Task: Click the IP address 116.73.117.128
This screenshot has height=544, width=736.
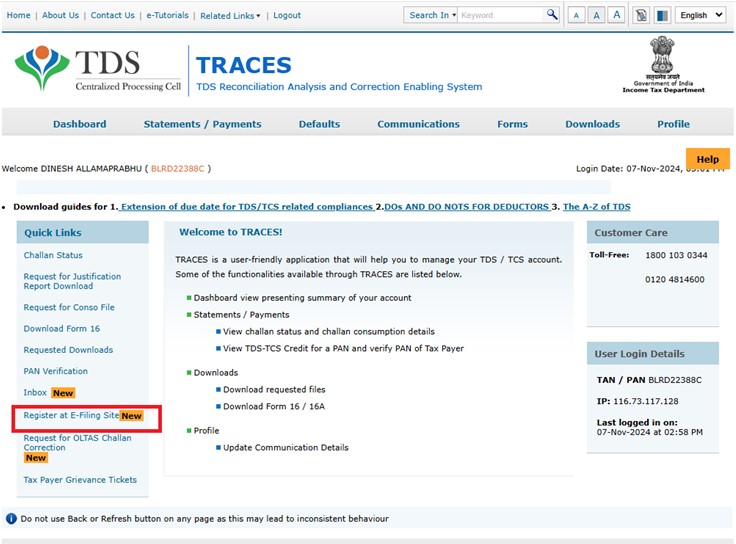Action: coord(645,401)
